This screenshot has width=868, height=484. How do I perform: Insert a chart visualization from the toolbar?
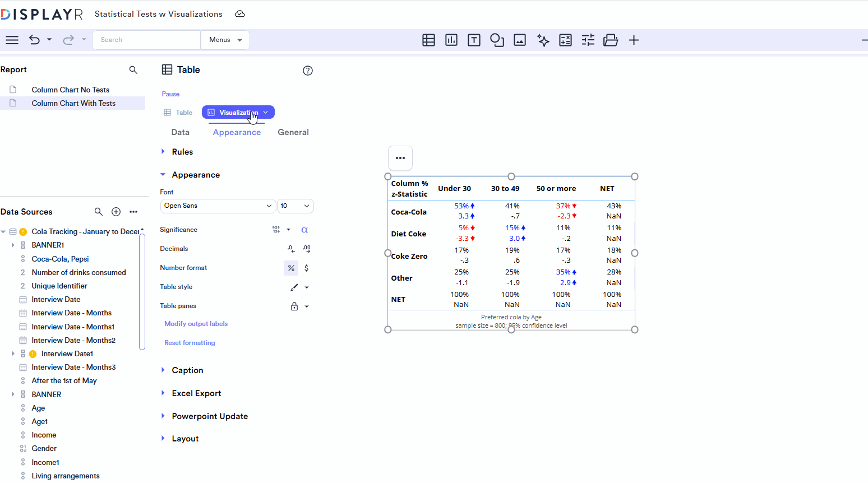click(451, 40)
